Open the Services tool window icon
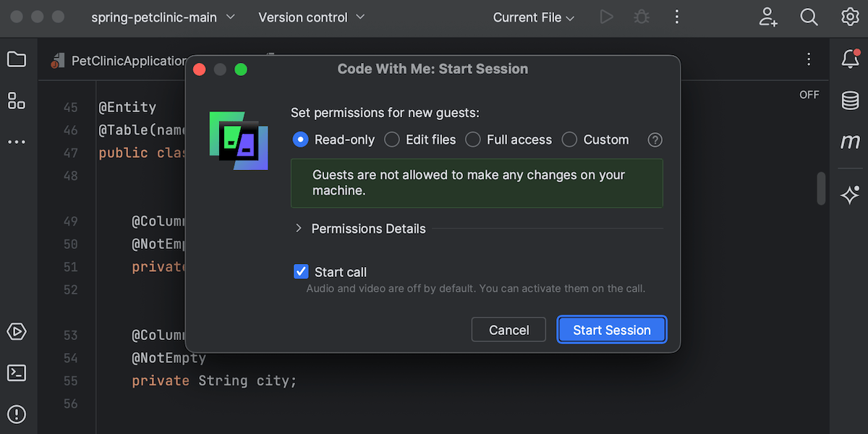868x434 pixels. point(17,331)
